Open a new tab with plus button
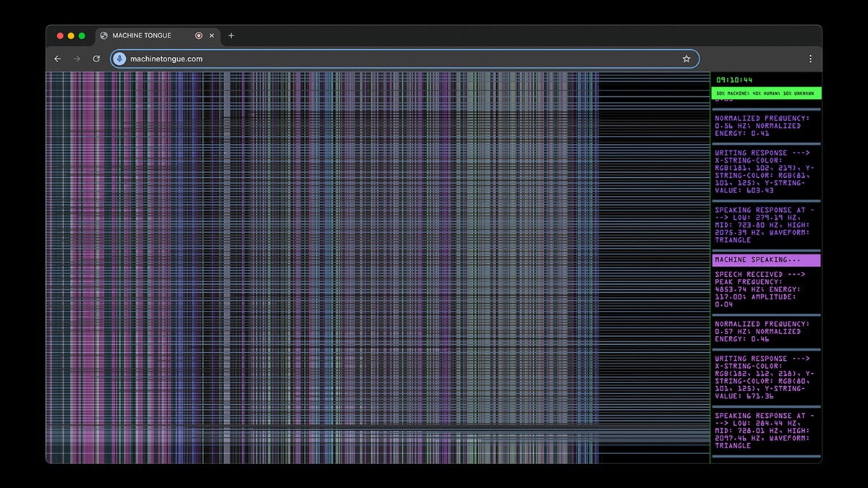This screenshot has height=488, width=868. coord(231,35)
